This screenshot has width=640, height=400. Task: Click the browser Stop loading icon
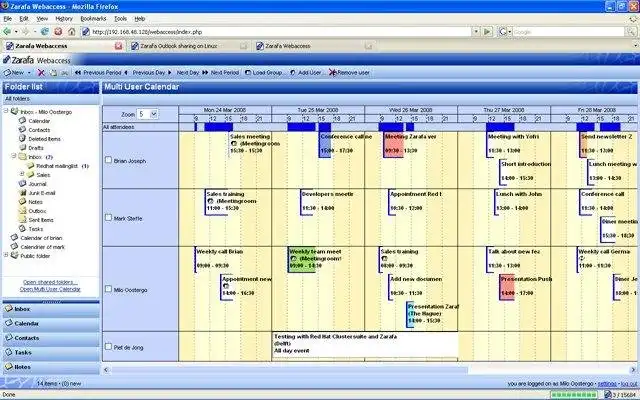tap(58, 31)
